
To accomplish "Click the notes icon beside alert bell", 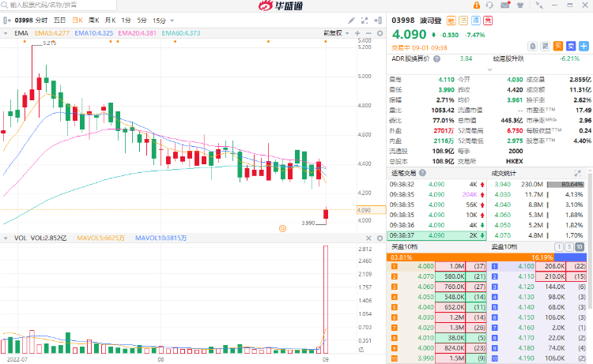I will click(545, 46).
